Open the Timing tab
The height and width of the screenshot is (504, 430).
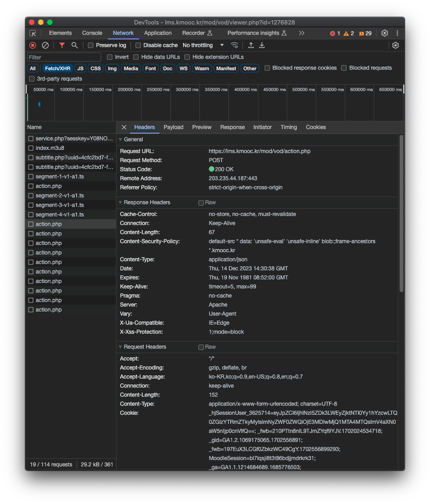(289, 127)
